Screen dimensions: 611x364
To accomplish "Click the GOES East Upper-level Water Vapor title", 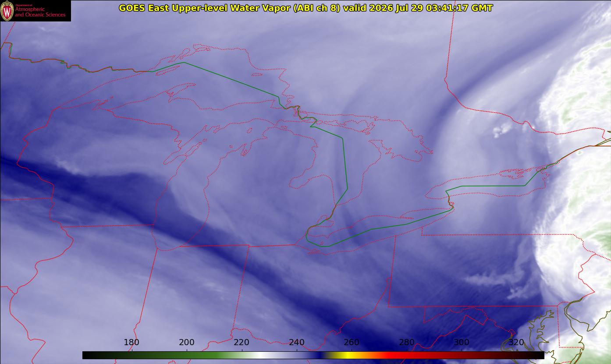I will click(x=200, y=8).
